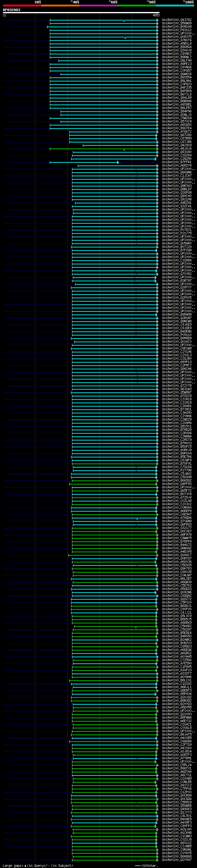
Task: Click the UniRef100_C5PL24 label
Action: pos(176,765)
